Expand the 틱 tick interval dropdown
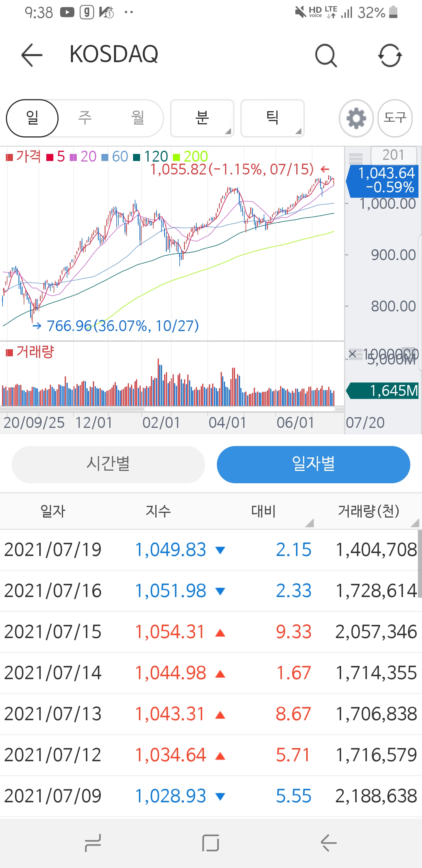Image resolution: width=422 pixels, height=868 pixels. pos(272,118)
